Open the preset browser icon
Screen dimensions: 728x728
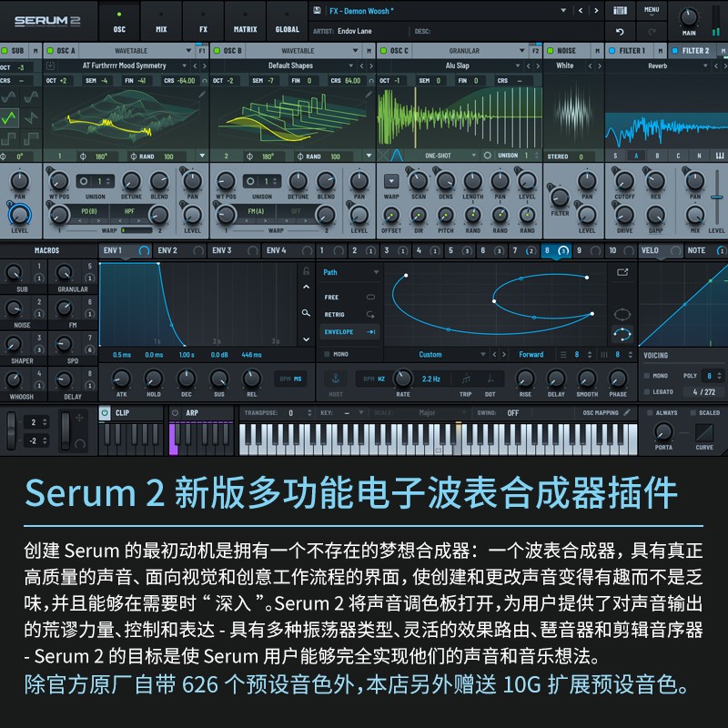click(620, 10)
